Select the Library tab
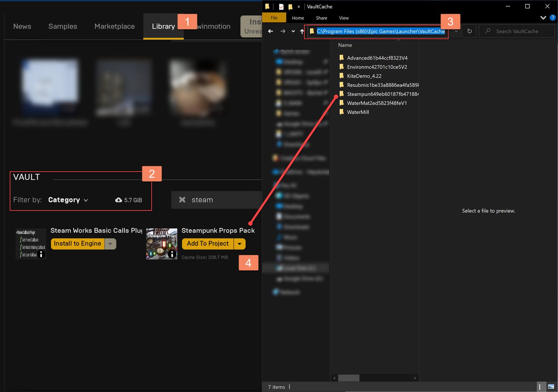The image size is (558, 392). 163,26
